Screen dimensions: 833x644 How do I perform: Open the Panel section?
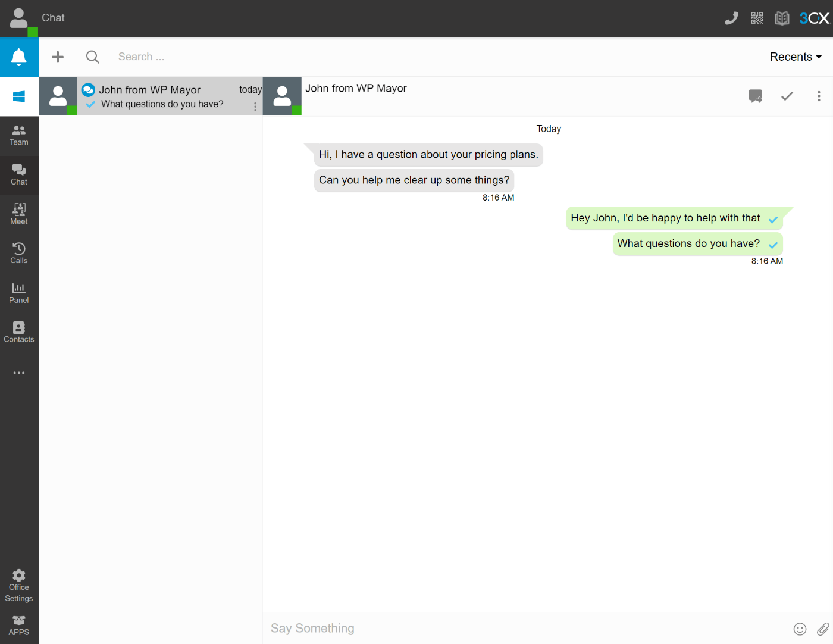pyautogui.click(x=19, y=293)
